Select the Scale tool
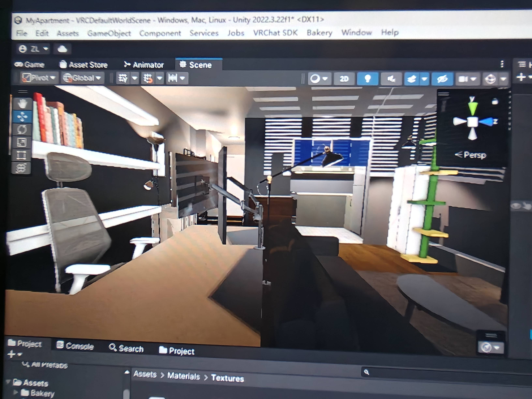532x399 pixels. click(x=22, y=142)
